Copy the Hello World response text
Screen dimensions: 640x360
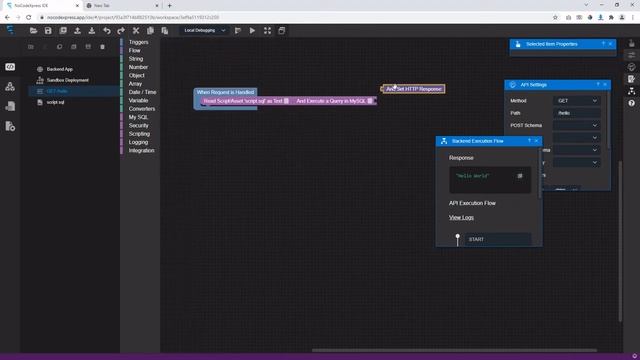tap(520, 176)
